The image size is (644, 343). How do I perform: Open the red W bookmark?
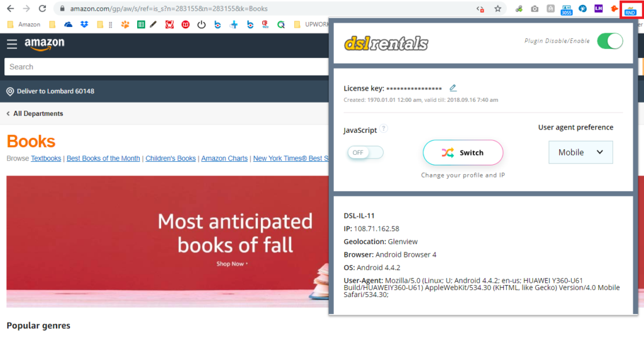[169, 25]
